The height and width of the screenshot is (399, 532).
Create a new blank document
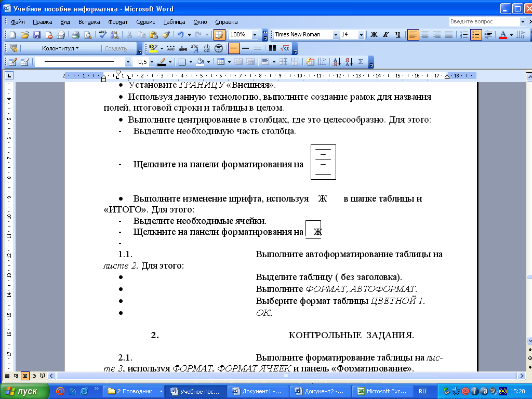tap(12, 35)
